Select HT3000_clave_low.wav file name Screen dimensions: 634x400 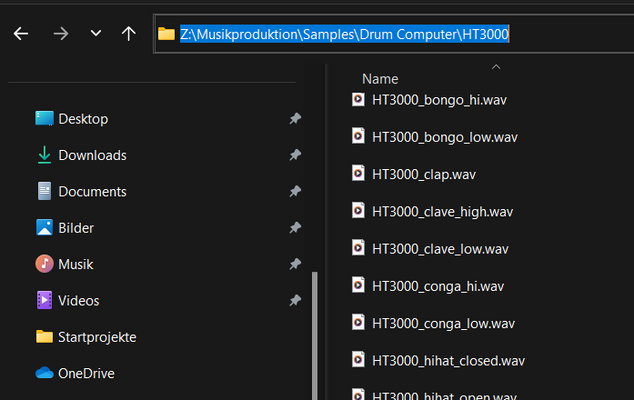(x=440, y=249)
